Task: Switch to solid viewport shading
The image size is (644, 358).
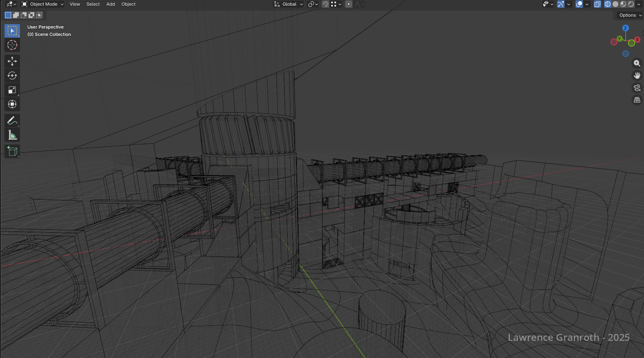Action: 615,4
